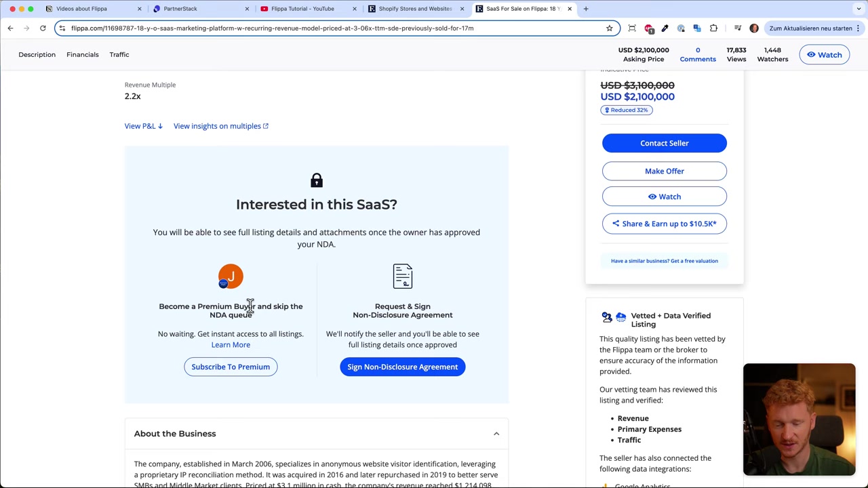Viewport: 868px width, 488px height.
Task: Open the red ad blocker extension
Action: (649, 28)
